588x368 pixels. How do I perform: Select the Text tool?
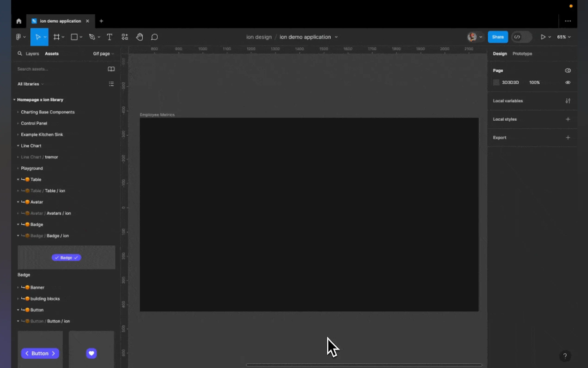tap(109, 37)
